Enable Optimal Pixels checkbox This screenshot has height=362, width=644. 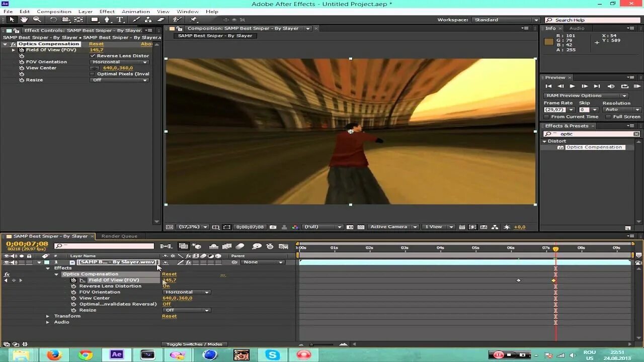92,74
